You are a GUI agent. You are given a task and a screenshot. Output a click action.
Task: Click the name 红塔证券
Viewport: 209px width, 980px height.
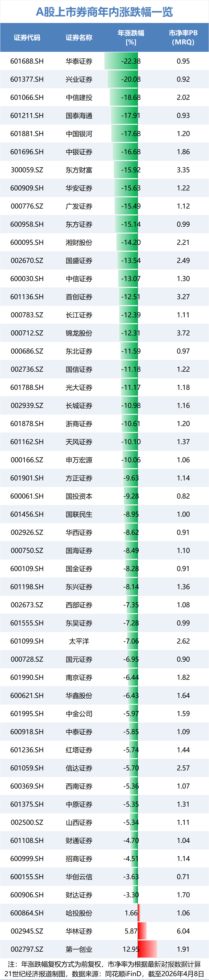pyautogui.click(x=79, y=750)
